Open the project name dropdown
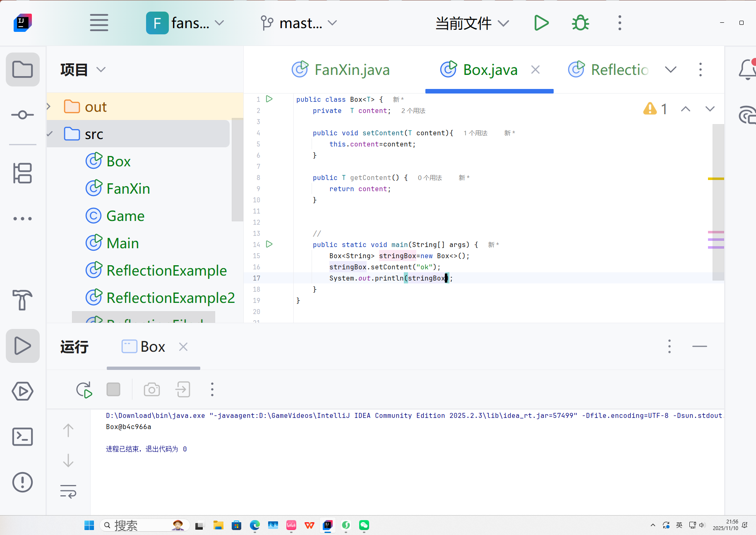Screen dimensions: 756x535 point(185,23)
